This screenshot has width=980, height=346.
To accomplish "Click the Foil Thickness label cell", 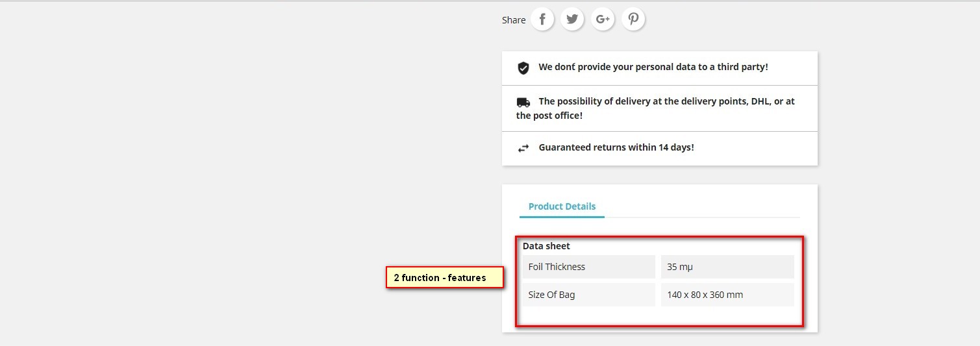I will coord(589,267).
